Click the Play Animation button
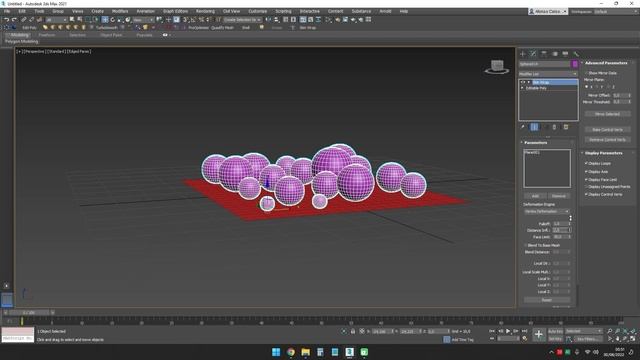 click(x=508, y=331)
